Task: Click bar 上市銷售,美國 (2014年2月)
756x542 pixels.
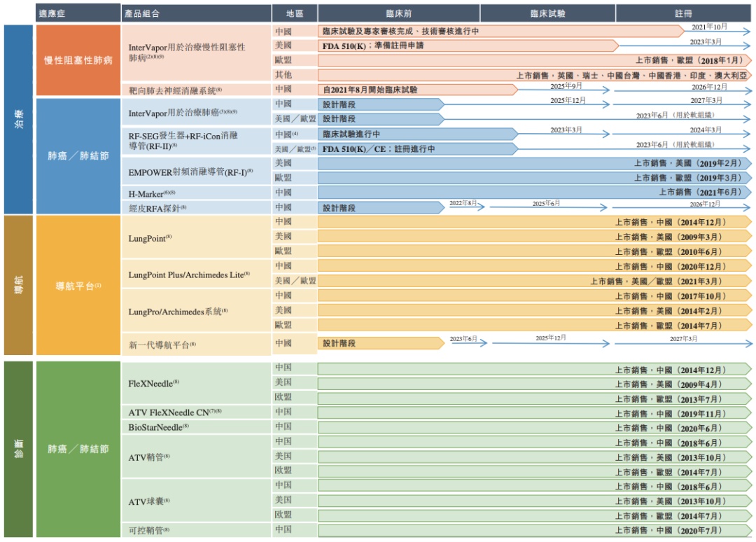Action: [535, 311]
